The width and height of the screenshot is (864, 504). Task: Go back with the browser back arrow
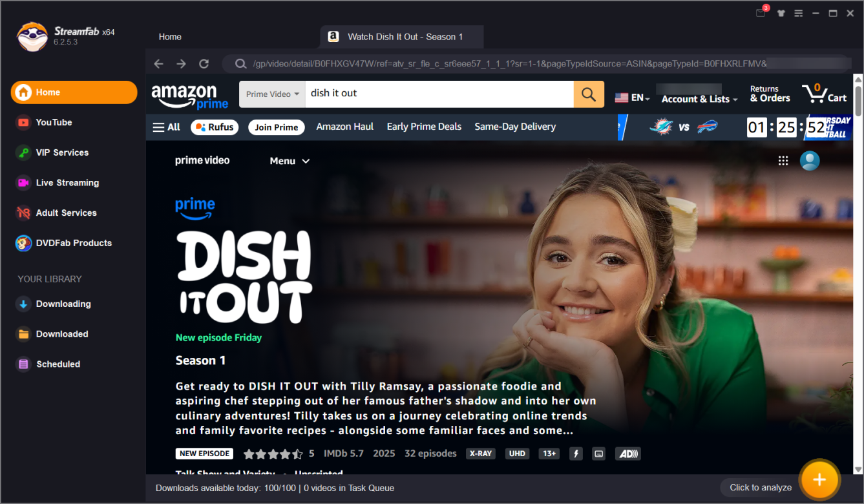click(x=158, y=63)
